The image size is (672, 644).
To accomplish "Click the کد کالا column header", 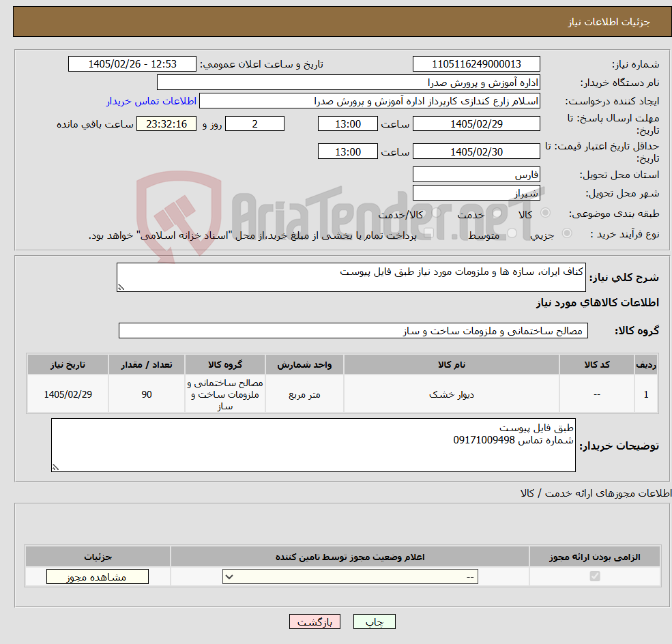I will point(597,364).
